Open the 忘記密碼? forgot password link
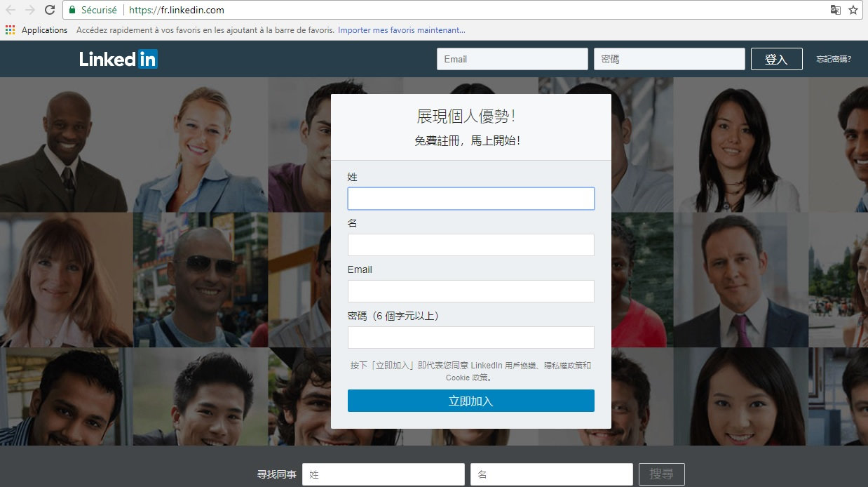Screen dimensions: 868x487 point(834,59)
